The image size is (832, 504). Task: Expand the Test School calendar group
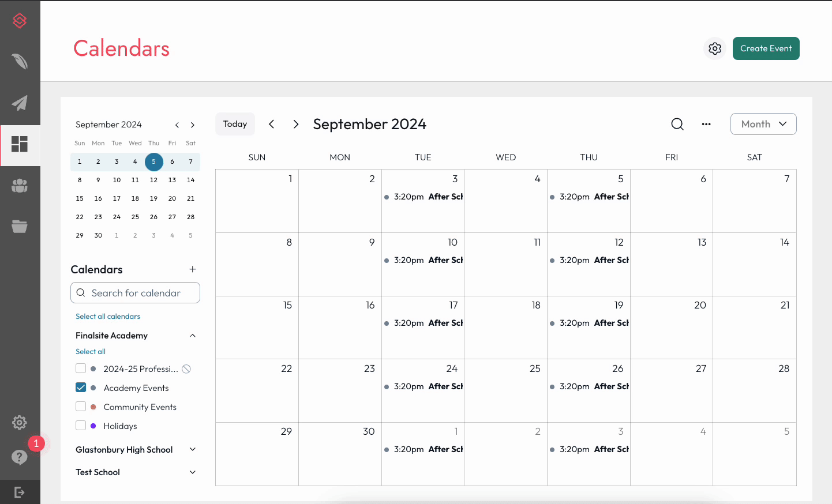tap(193, 472)
